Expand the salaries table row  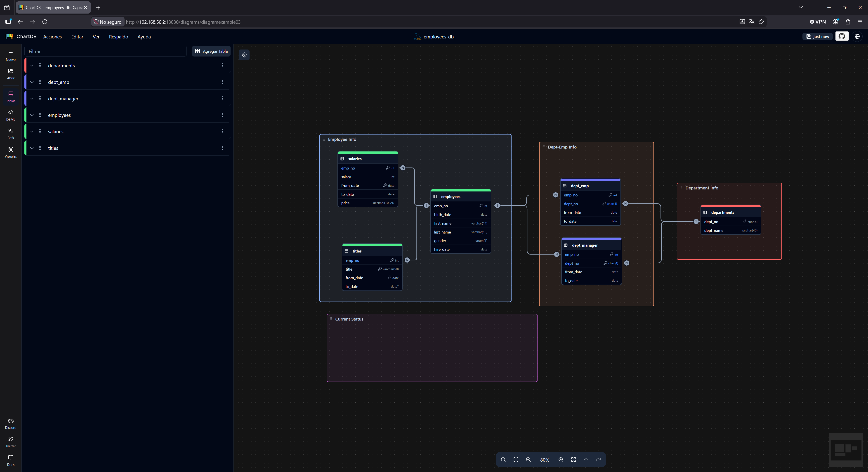click(x=32, y=132)
